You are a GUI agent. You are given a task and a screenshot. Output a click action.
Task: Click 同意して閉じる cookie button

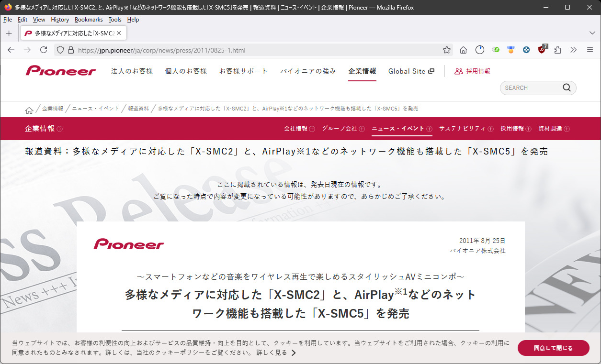point(553,348)
